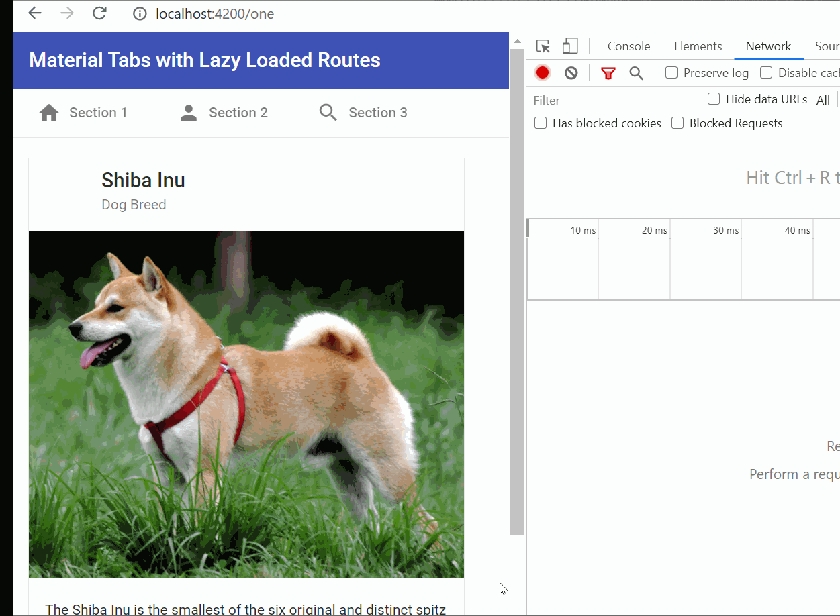Click the page scrollbar up arrow

tap(517, 41)
